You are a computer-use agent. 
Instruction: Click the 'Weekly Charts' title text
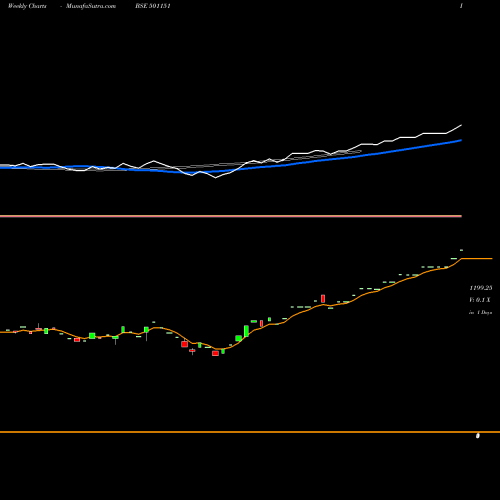point(27,6)
